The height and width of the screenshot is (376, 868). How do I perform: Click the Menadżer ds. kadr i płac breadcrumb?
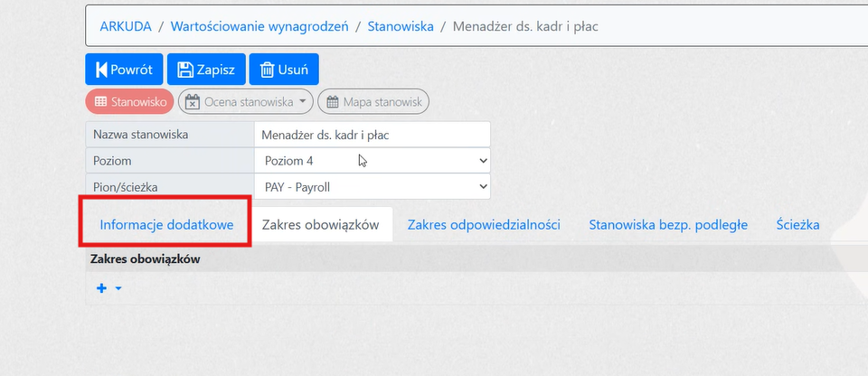click(525, 26)
